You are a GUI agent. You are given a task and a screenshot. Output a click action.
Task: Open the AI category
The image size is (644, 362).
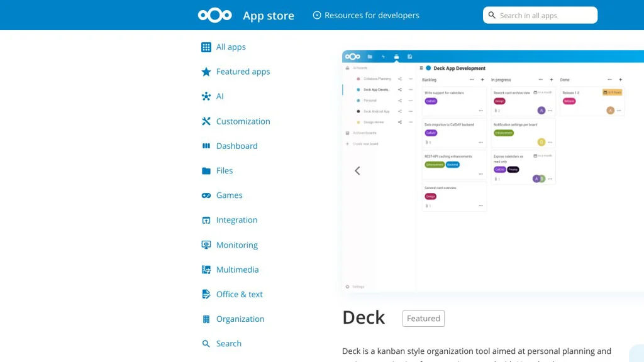tap(219, 96)
